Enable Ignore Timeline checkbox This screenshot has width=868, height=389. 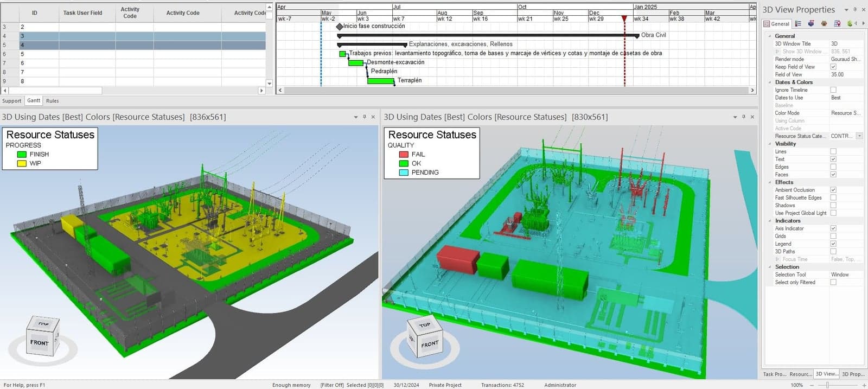pos(833,90)
